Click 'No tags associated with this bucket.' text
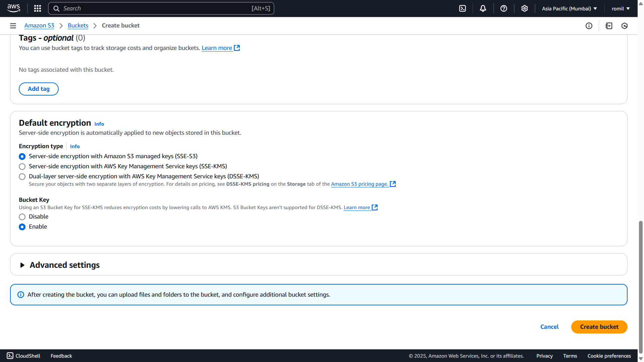Viewport: 644px width, 362px height. click(x=66, y=70)
